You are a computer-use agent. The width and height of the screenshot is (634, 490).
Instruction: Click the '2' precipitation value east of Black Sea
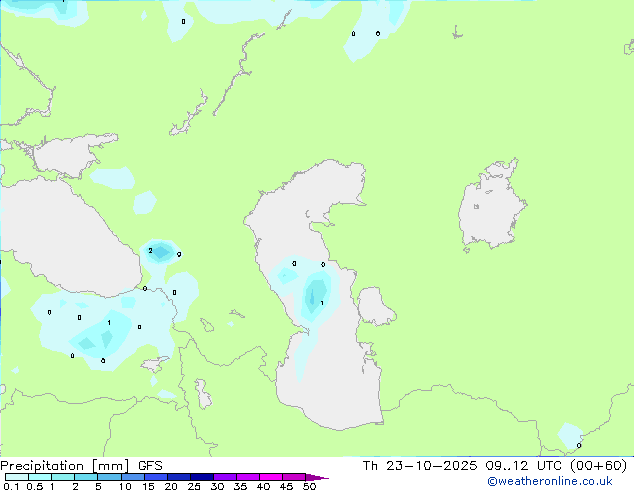150,251
